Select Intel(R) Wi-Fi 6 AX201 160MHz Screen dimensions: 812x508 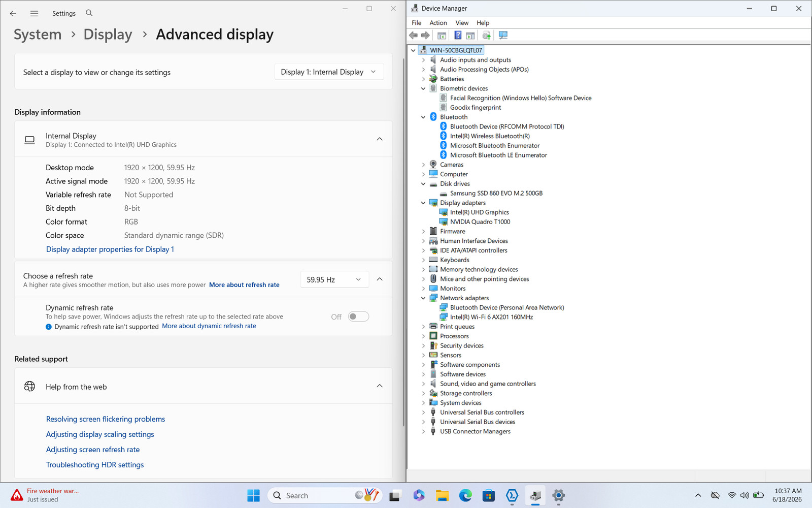click(491, 317)
